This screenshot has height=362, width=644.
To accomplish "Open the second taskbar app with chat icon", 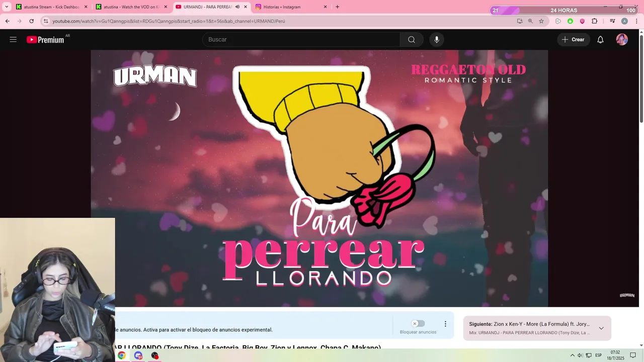I will [138, 355].
